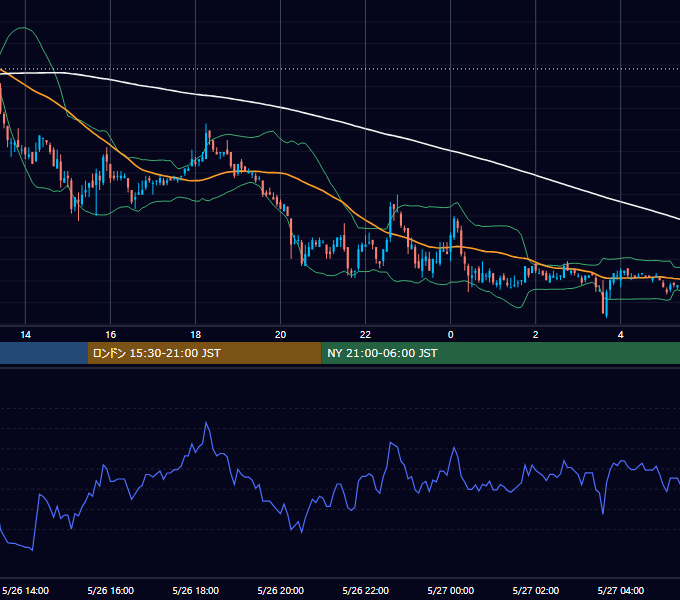Click the 2 hour label on price chart
The width and height of the screenshot is (680, 600).
tap(536, 335)
